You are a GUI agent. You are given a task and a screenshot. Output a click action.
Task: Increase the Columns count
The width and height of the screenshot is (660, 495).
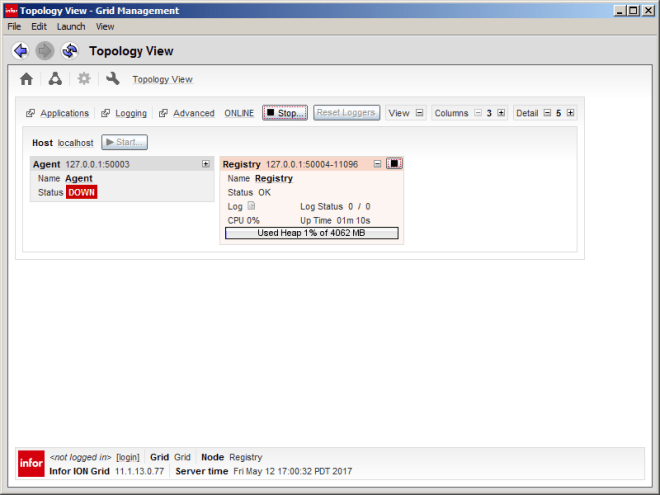point(501,113)
